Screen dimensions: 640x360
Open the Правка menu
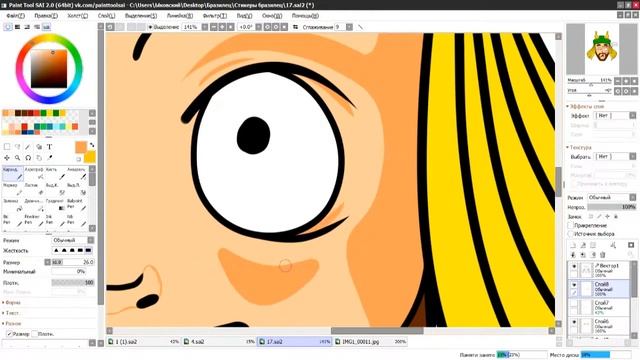46,16
